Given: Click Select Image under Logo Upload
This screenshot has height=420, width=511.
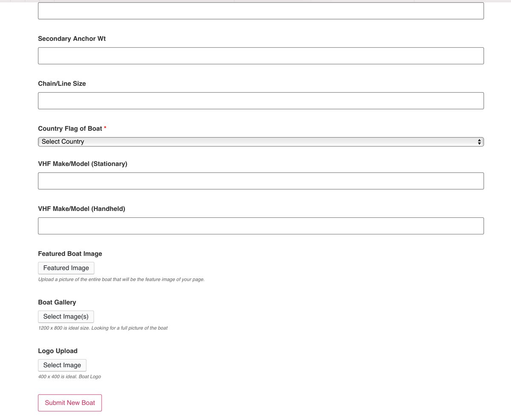Looking at the screenshot, I should tap(62, 365).
